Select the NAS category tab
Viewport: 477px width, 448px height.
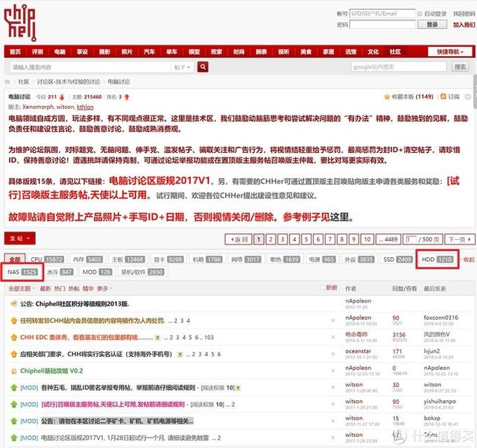pos(22,272)
